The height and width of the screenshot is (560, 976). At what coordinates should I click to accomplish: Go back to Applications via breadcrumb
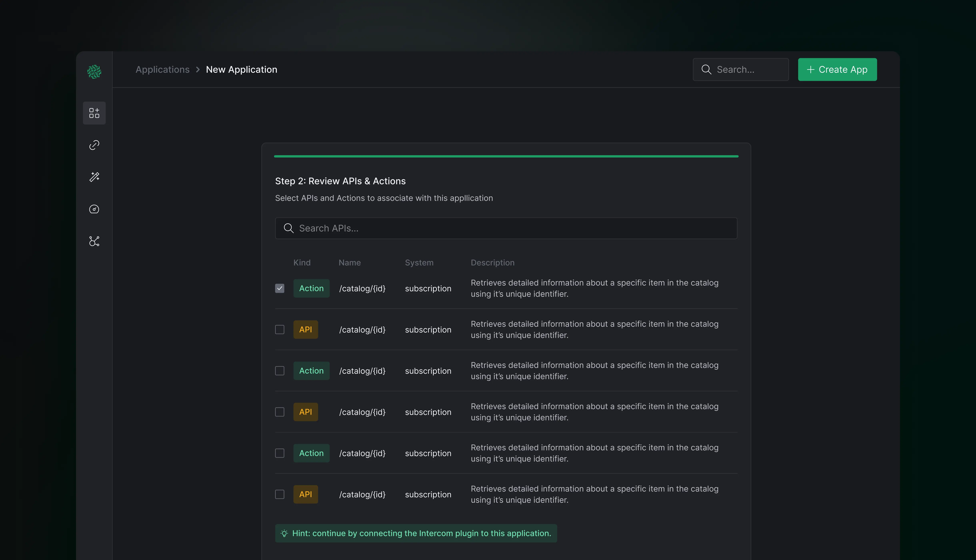click(x=163, y=70)
